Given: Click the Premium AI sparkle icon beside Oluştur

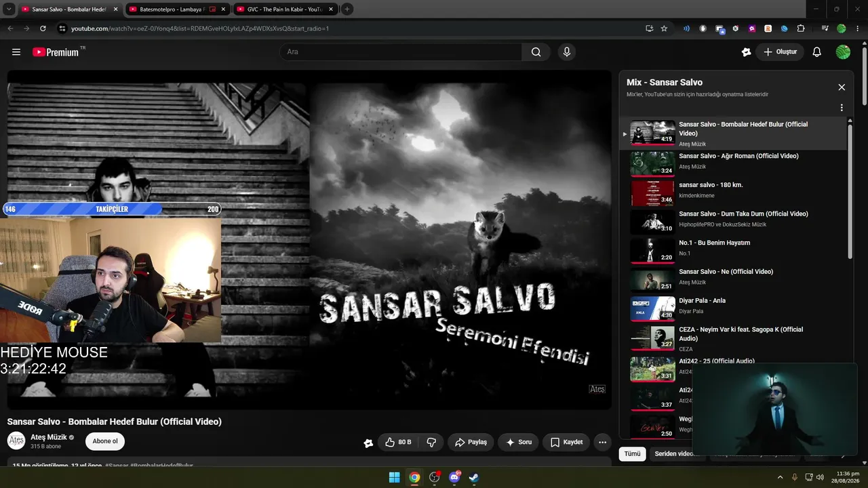Looking at the screenshot, I should pos(747,52).
